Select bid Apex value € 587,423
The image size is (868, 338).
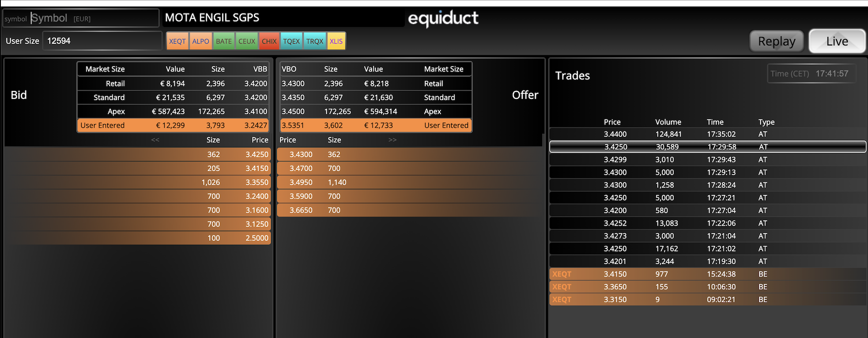click(x=168, y=112)
